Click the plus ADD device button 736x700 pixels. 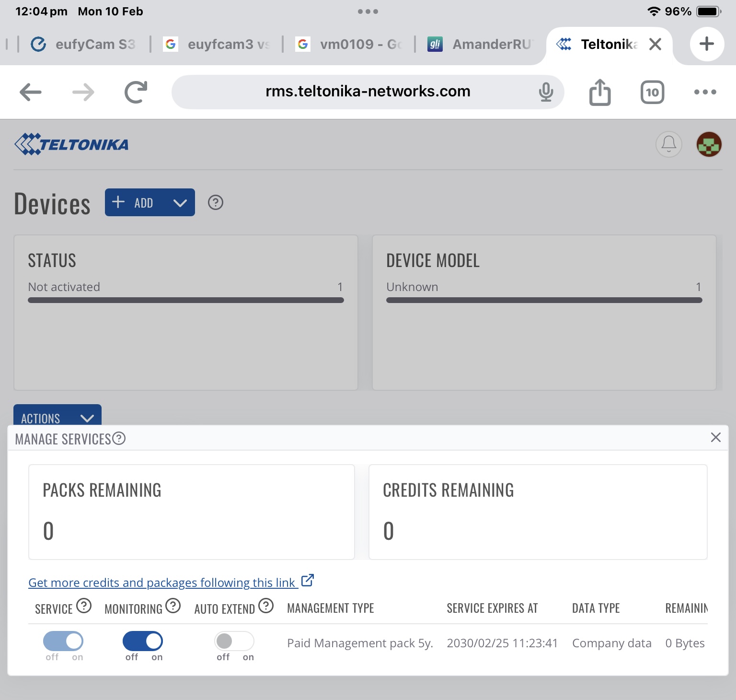coord(134,202)
